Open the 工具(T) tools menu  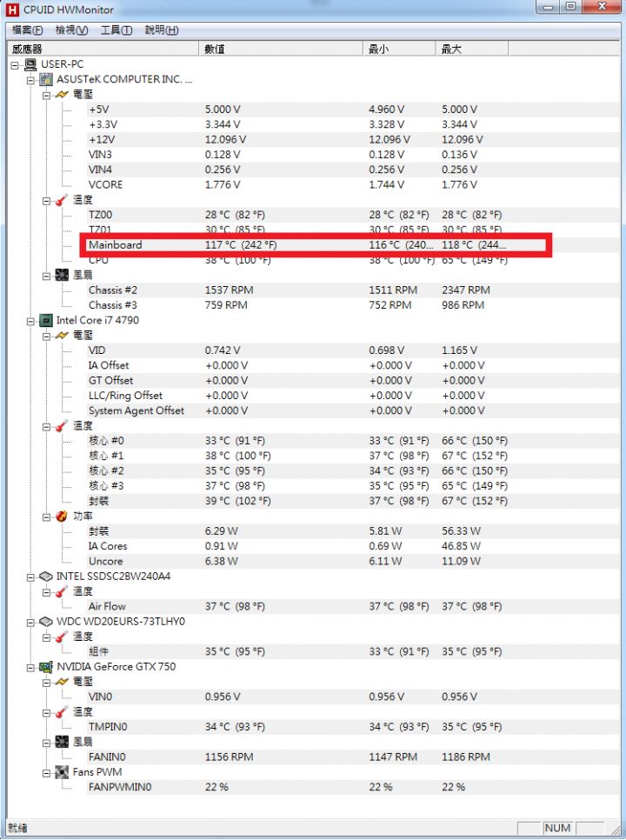[117, 30]
